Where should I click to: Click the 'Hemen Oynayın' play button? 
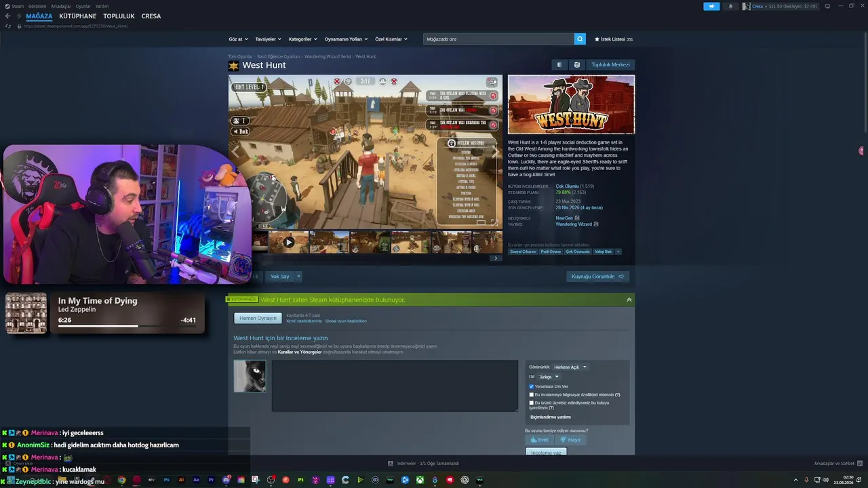[x=258, y=318]
